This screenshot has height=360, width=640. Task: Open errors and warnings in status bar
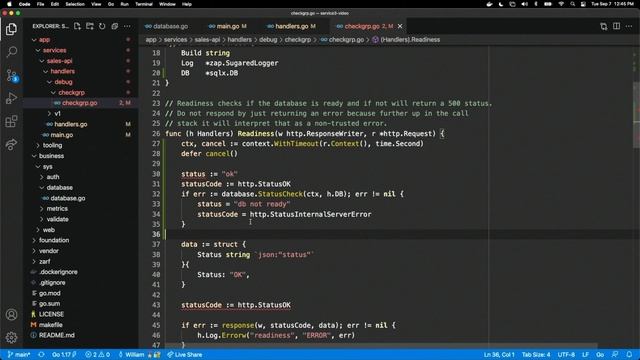[x=98, y=354]
